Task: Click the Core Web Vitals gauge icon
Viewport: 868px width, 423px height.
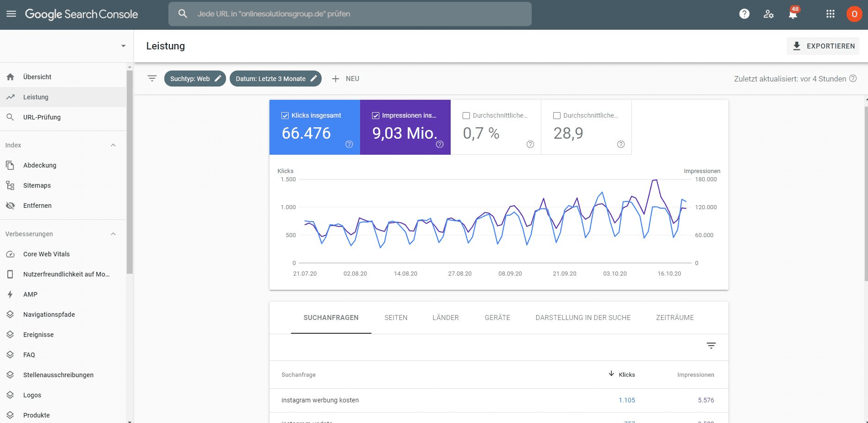Action: (x=10, y=254)
